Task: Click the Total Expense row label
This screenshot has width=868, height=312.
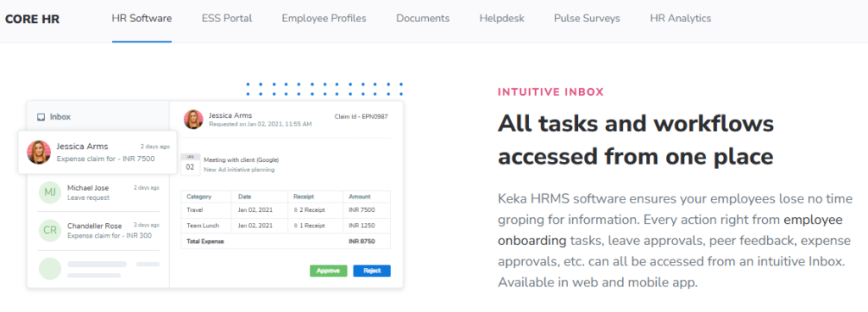Action: point(205,242)
